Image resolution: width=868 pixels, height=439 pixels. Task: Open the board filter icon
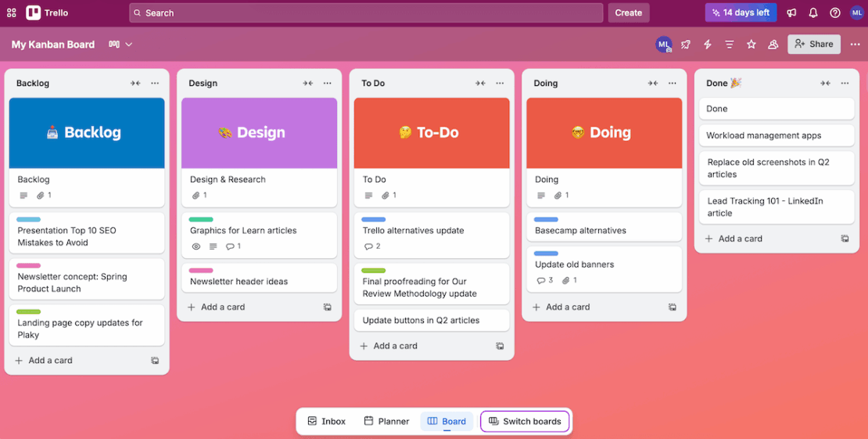click(x=729, y=45)
